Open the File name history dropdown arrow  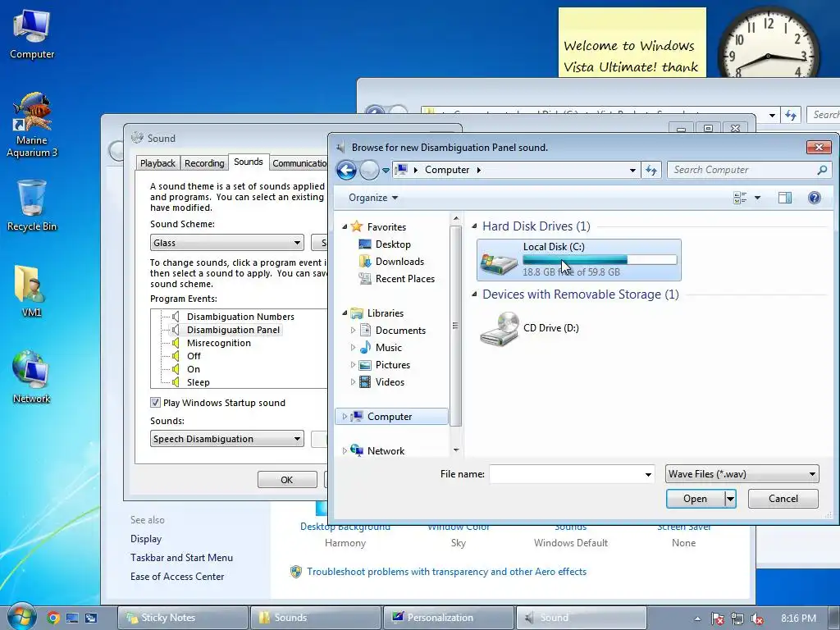click(648, 474)
